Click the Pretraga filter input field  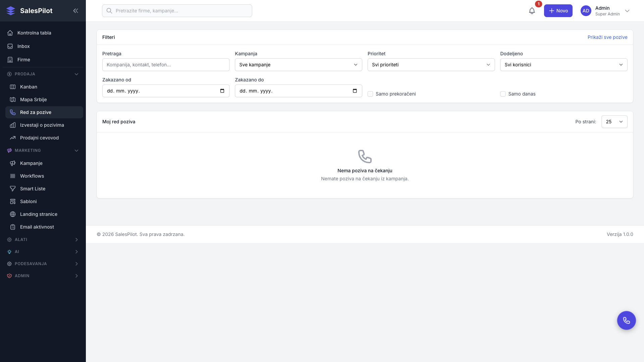(x=166, y=65)
